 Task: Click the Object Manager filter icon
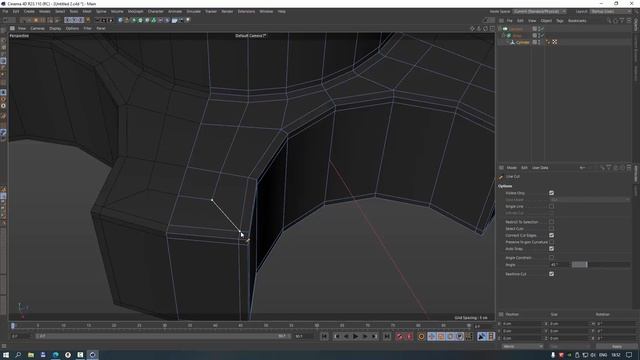point(622,20)
